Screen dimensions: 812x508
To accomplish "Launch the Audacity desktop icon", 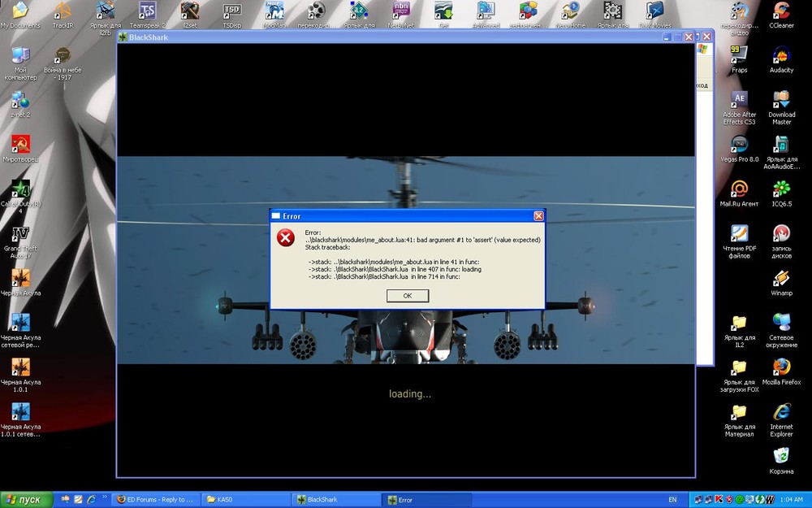I will point(781,59).
